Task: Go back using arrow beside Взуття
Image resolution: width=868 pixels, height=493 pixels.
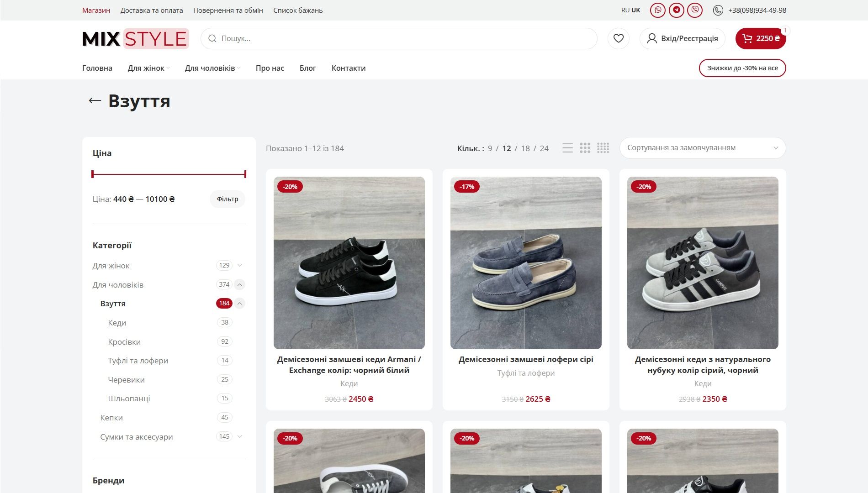Action: [95, 100]
